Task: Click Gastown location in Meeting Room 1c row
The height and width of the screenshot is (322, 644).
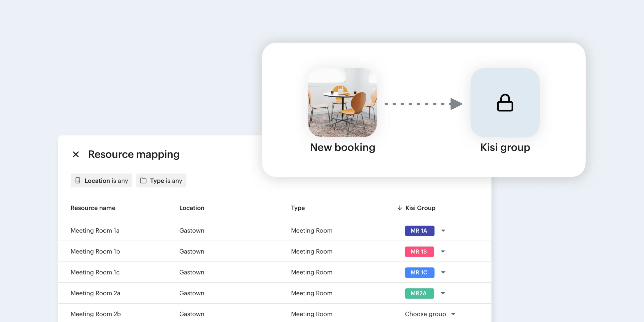Action: [192, 272]
